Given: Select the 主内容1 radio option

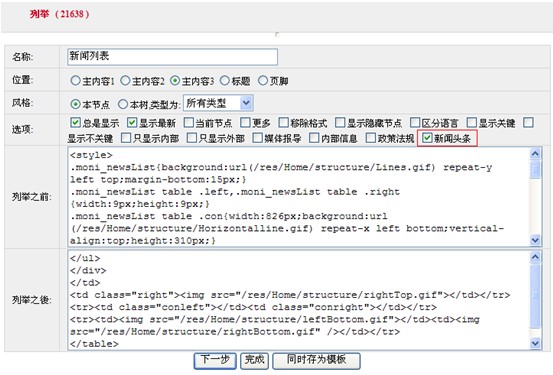Looking at the screenshot, I should [x=75, y=81].
